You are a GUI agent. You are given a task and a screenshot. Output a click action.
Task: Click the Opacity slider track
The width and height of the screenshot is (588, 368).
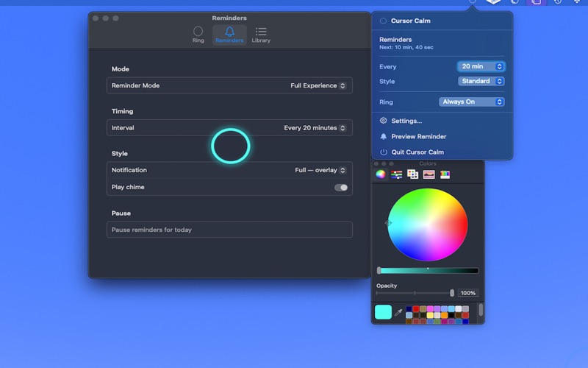pyautogui.click(x=415, y=293)
